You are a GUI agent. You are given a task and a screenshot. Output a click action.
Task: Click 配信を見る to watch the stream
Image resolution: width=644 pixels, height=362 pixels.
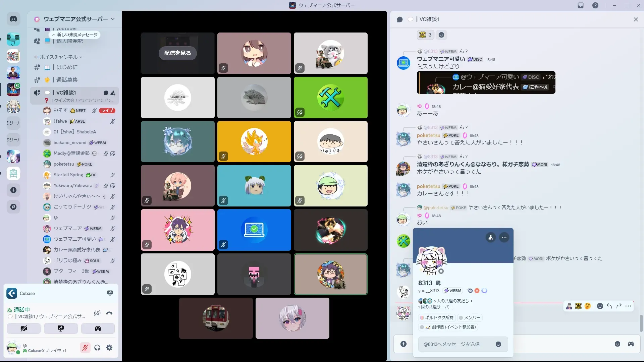click(x=177, y=53)
